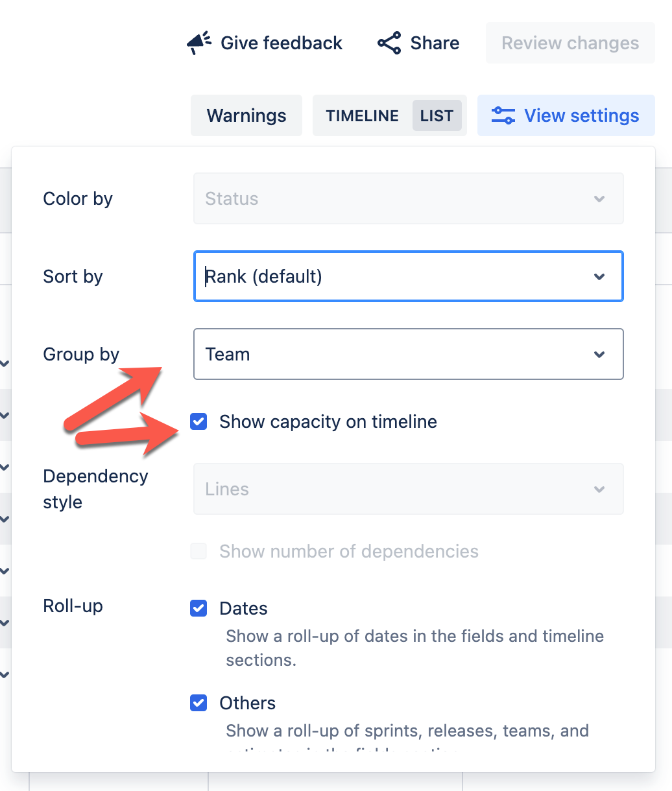Click the View settings sliders icon
Image resolution: width=672 pixels, height=791 pixels.
(502, 115)
